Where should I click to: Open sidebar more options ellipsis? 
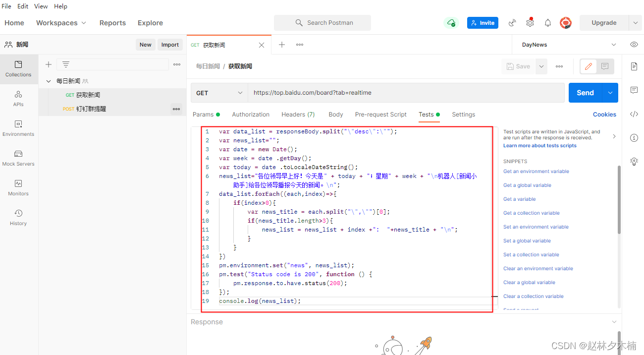177,64
